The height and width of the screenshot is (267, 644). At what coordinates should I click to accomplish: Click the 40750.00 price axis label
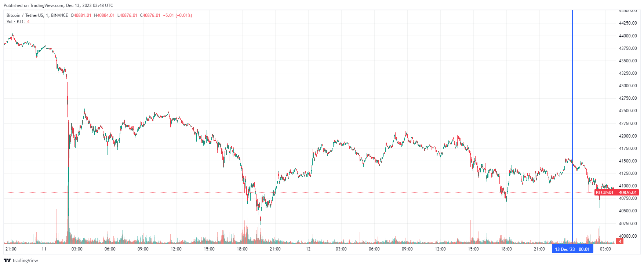point(628,198)
